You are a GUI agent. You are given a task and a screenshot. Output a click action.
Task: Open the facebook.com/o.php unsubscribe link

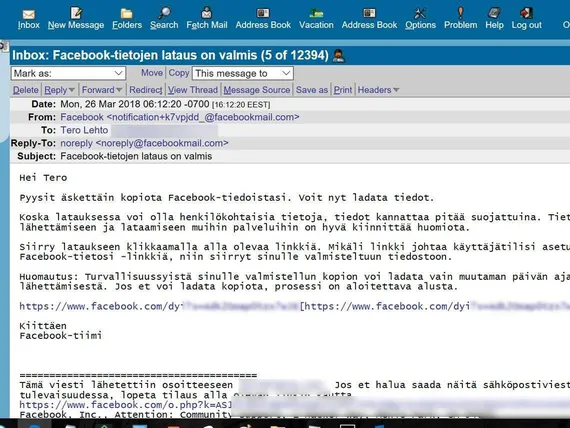[125, 405]
